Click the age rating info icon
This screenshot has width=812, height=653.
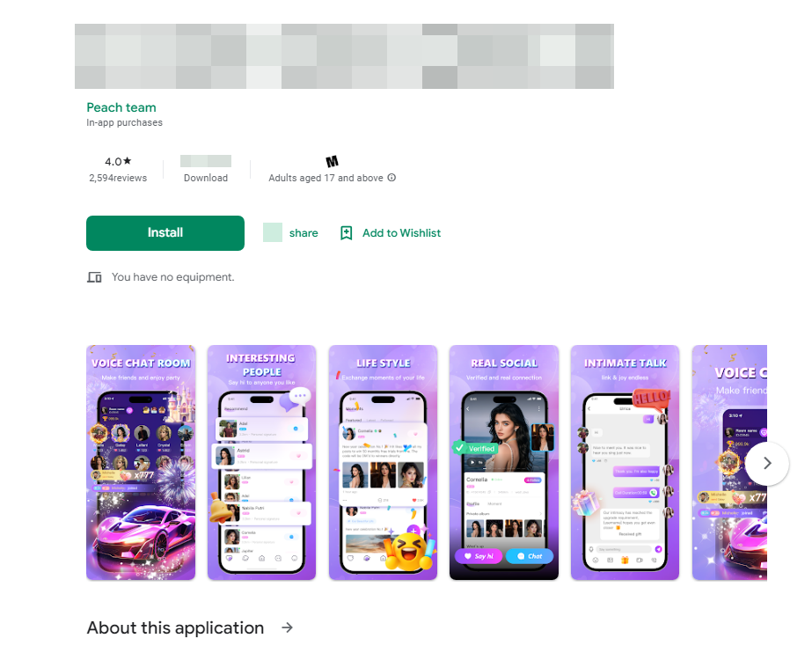point(392,178)
